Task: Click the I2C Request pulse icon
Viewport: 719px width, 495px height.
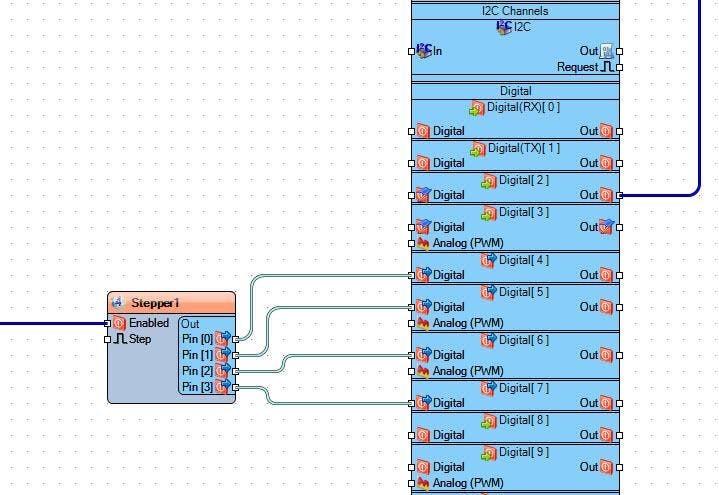Action: (x=607, y=67)
